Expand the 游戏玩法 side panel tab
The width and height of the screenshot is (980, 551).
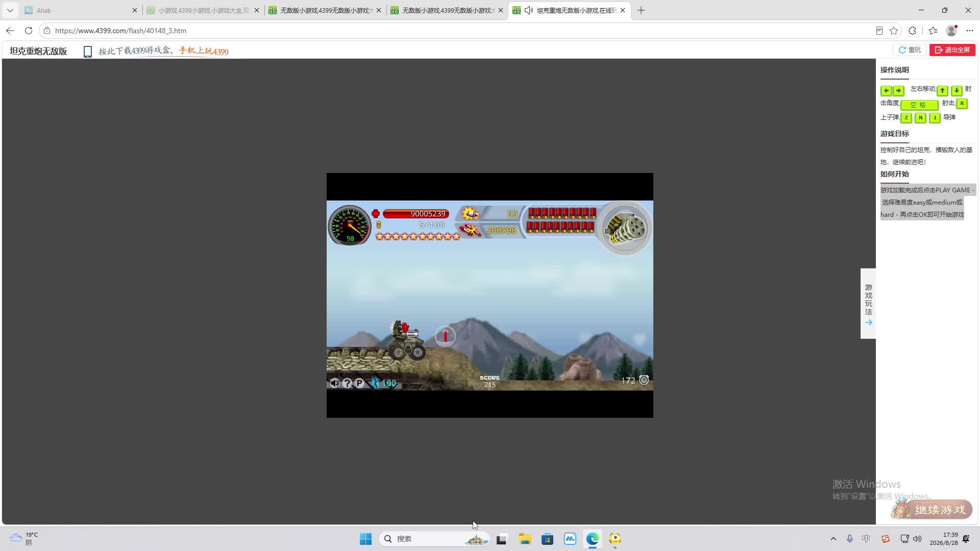[x=868, y=304]
